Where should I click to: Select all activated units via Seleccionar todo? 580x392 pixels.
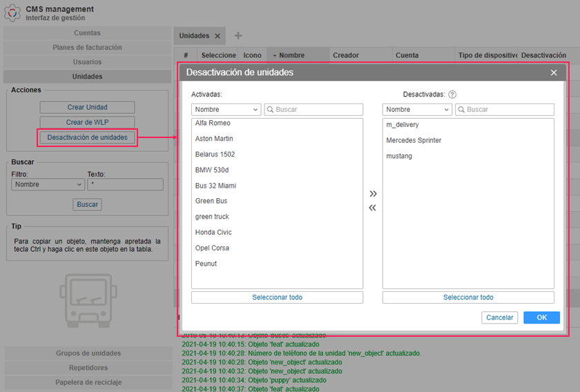[277, 297]
